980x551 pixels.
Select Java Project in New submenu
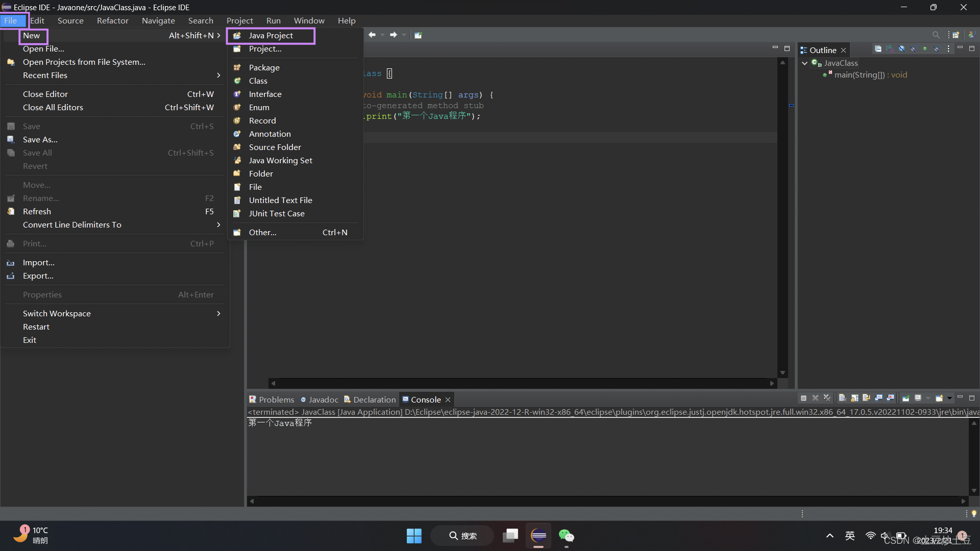[271, 36]
